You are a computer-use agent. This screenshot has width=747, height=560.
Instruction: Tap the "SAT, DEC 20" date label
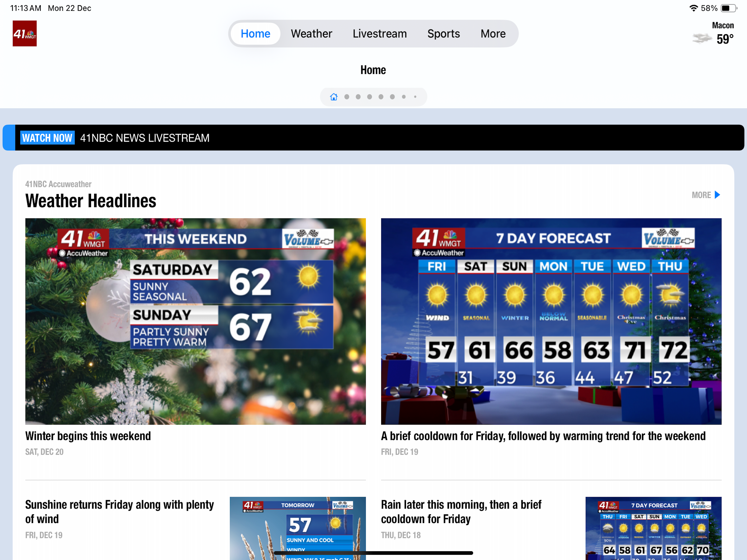pos(44,452)
